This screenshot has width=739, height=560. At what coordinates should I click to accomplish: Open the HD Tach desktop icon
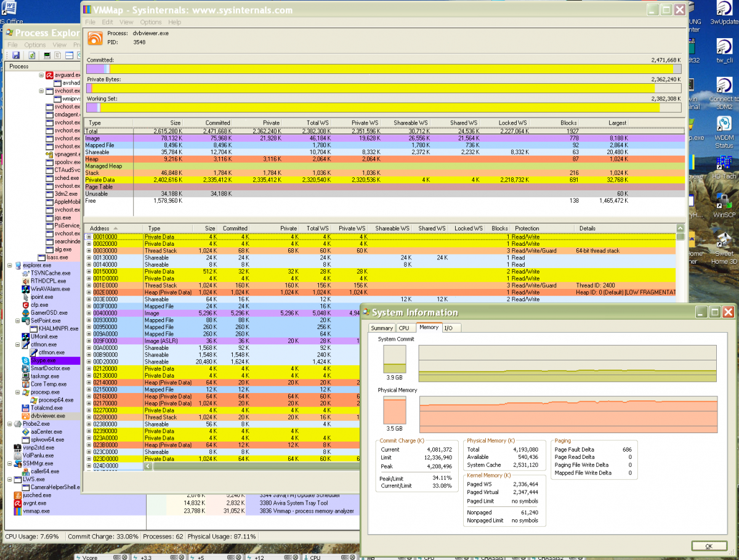point(724,168)
